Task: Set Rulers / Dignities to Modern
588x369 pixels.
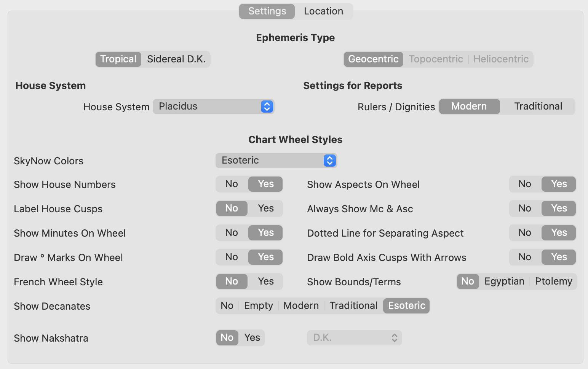Action: coord(469,107)
